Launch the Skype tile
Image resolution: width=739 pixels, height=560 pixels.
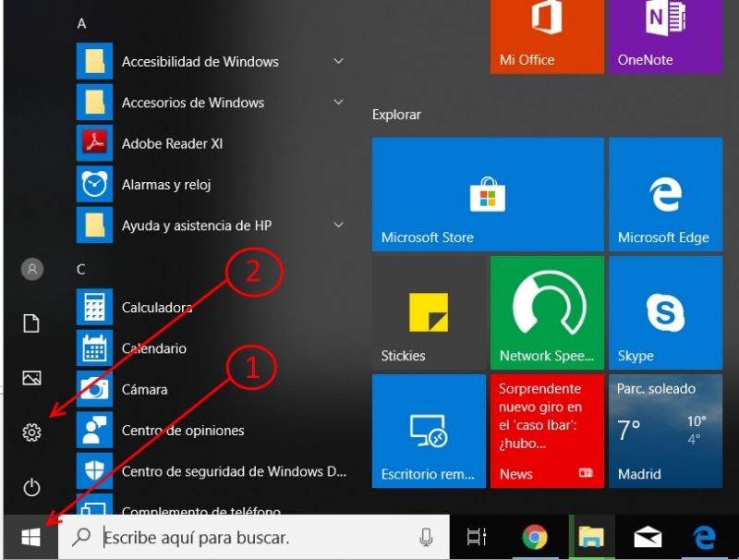pos(665,312)
